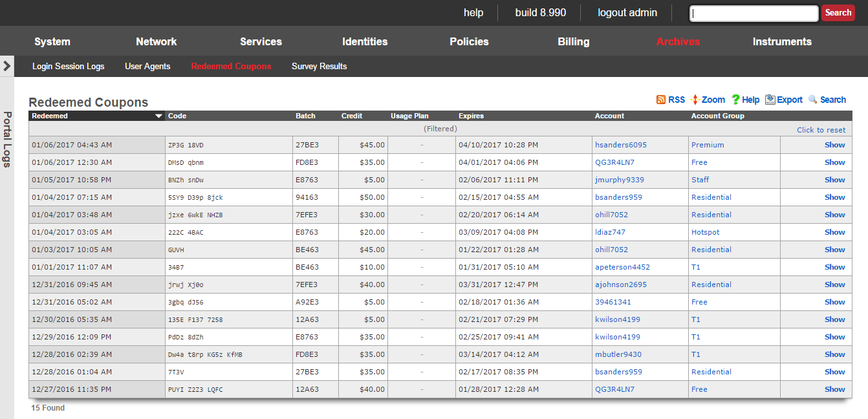Open the RSS text link

click(x=677, y=100)
